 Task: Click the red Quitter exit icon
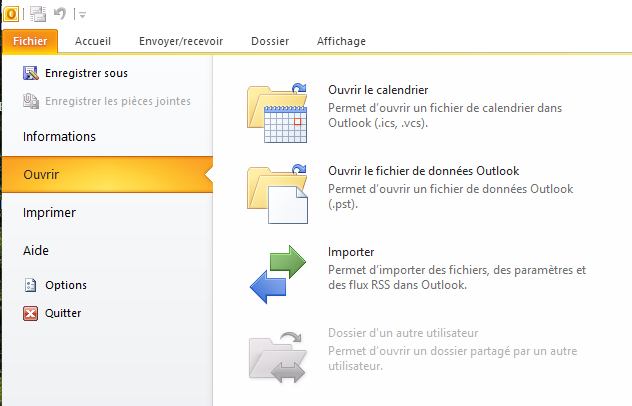(x=30, y=313)
